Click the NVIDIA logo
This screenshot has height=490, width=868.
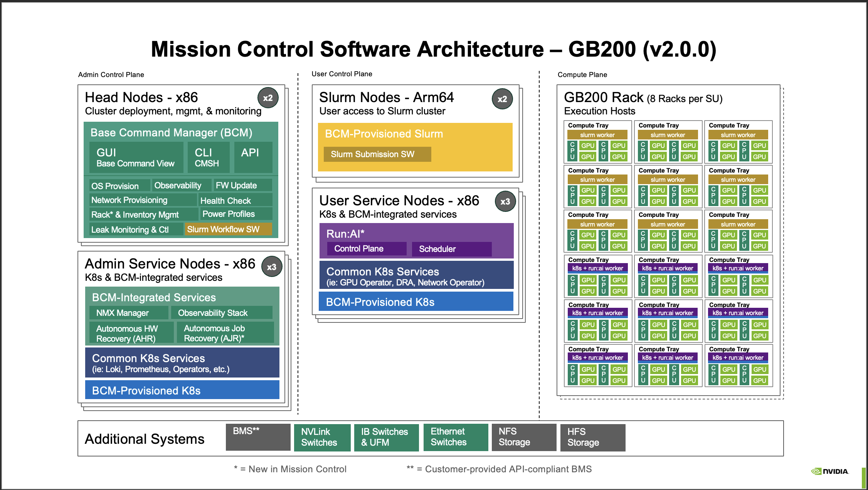tap(829, 471)
